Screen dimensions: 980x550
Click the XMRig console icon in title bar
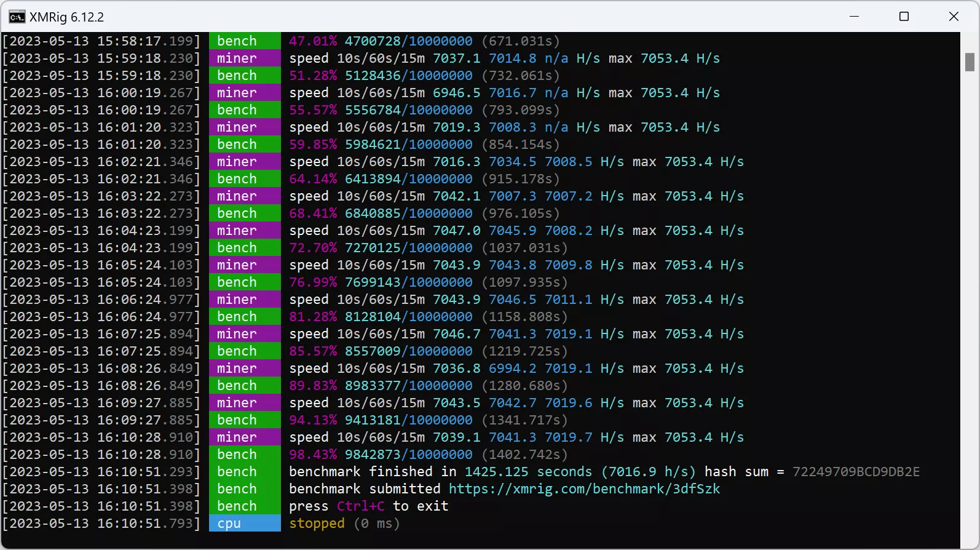pyautogui.click(x=17, y=17)
